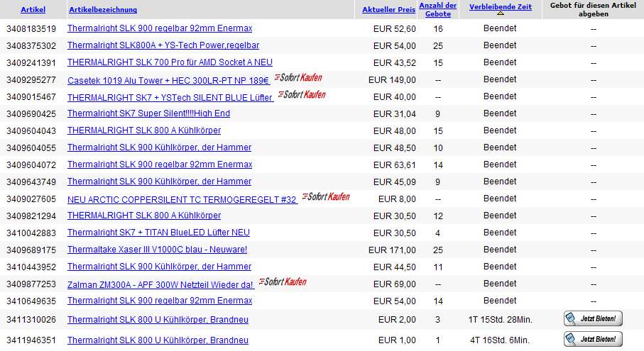
Task: Open THERMALRIGHT SLK 700 Pro für AMD listing
Action: 170,62
